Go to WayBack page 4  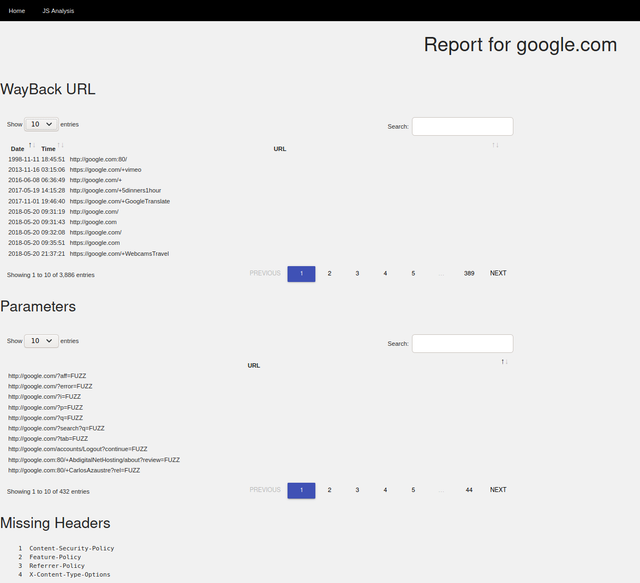coord(385,274)
